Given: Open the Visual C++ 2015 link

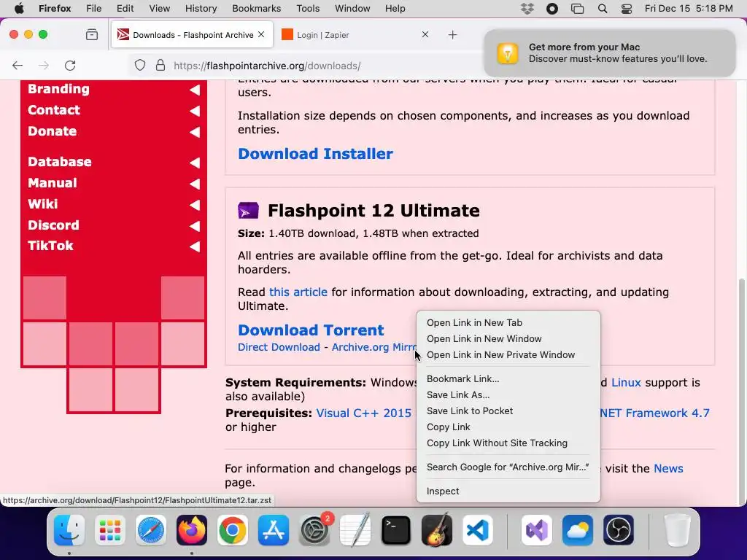Looking at the screenshot, I should tap(363, 413).
